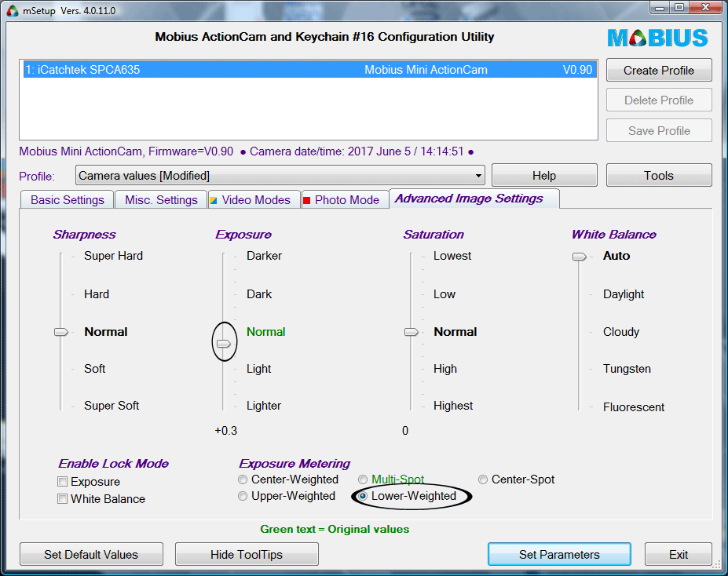
Task: Click the disabled Delete Profile button
Action: coord(659,100)
